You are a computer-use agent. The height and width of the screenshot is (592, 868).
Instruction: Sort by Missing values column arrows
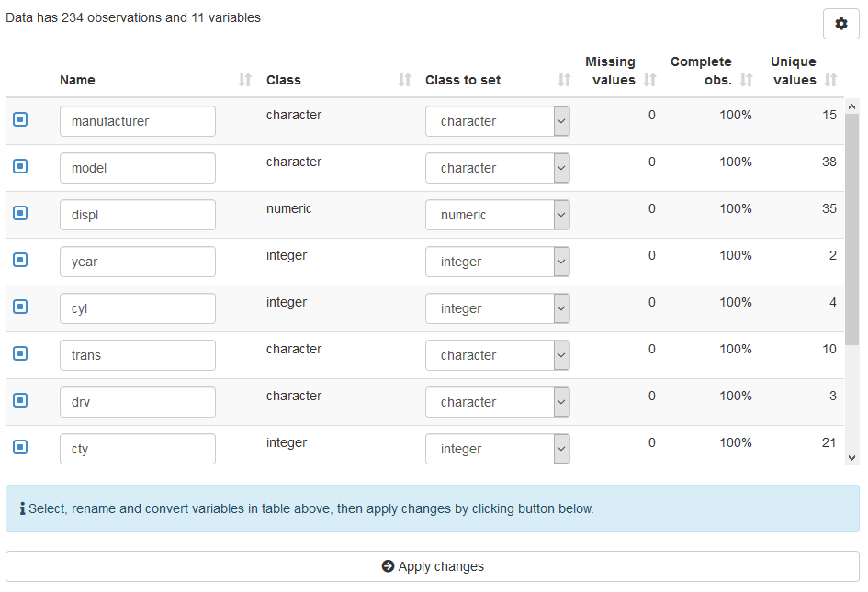point(649,81)
